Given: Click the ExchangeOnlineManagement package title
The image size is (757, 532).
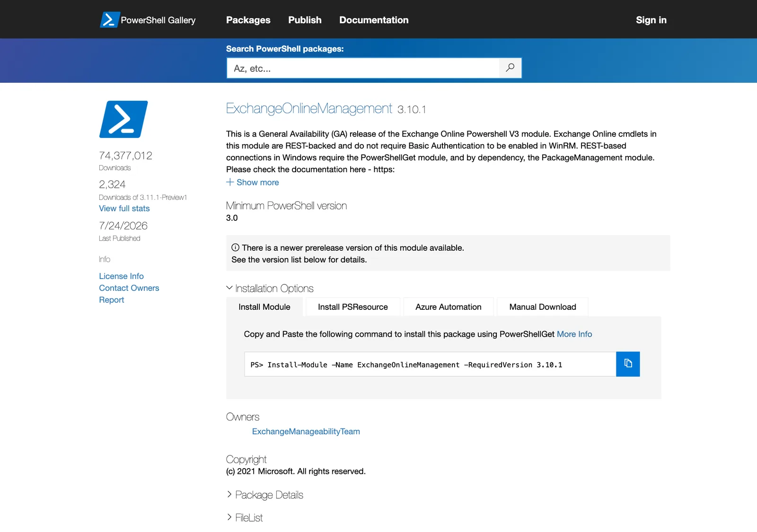Looking at the screenshot, I should 309,108.
